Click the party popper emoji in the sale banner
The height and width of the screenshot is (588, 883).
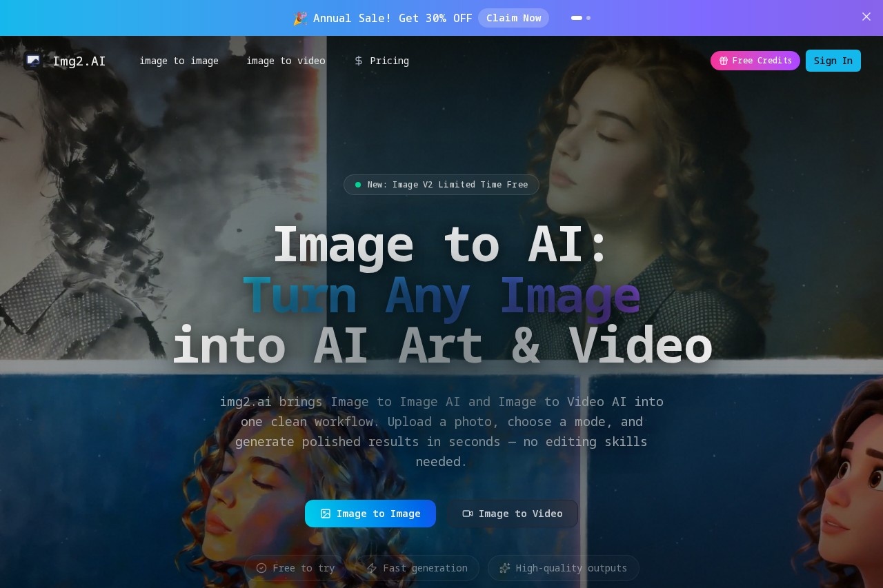299,18
